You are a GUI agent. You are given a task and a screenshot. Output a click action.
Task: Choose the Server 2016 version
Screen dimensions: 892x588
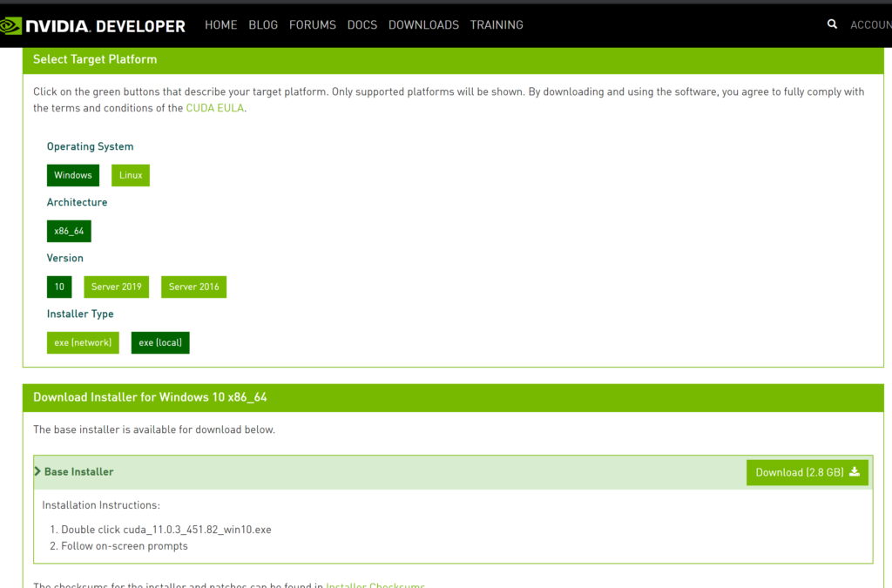(193, 287)
